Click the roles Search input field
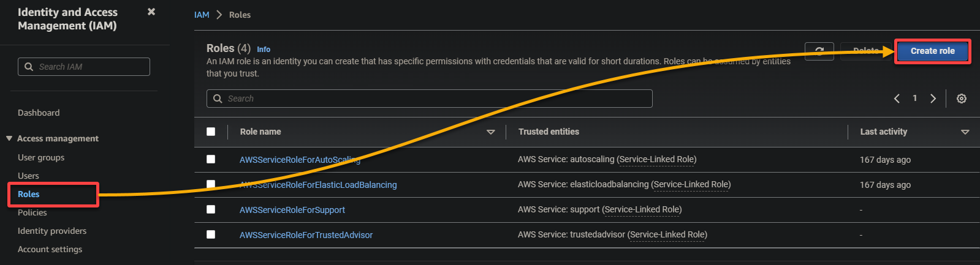The width and height of the screenshot is (980, 265). click(430, 99)
